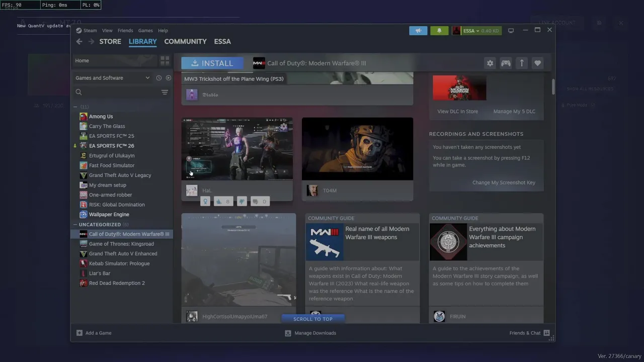This screenshot has width=644, height=362.
Task: Open HaL's character screenshot thumbnail
Action: (x=237, y=149)
